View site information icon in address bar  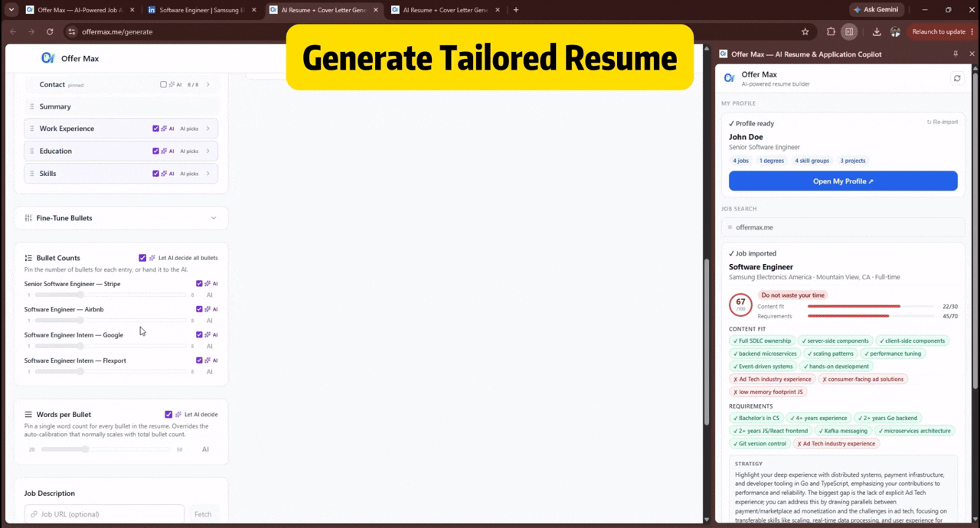click(72, 31)
